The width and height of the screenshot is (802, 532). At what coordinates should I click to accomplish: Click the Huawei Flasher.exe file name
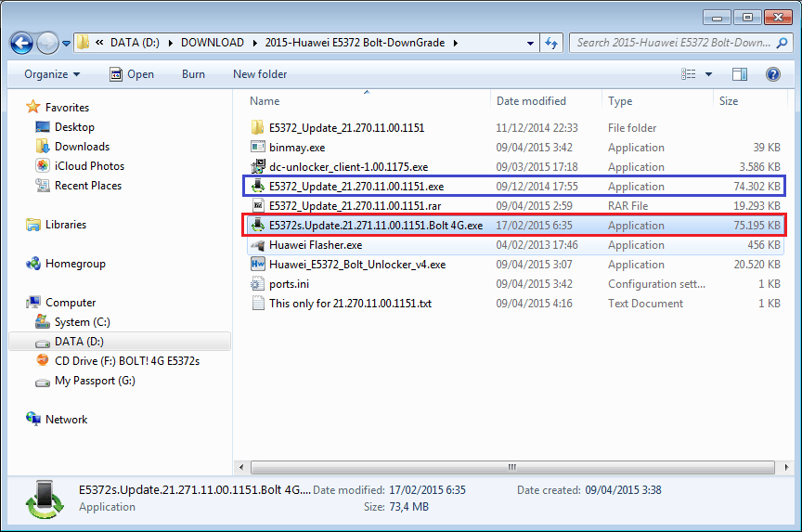click(x=316, y=245)
